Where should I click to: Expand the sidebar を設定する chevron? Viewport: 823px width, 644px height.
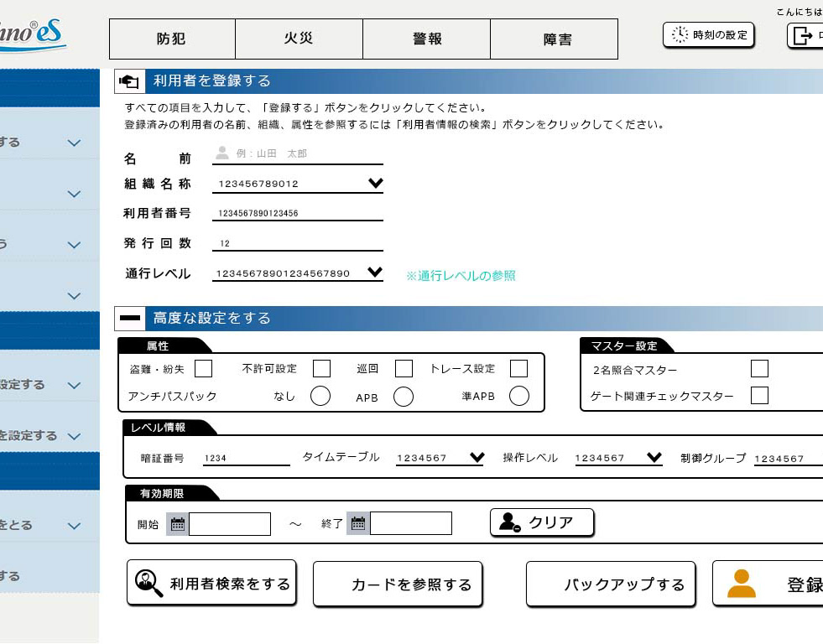(x=74, y=436)
